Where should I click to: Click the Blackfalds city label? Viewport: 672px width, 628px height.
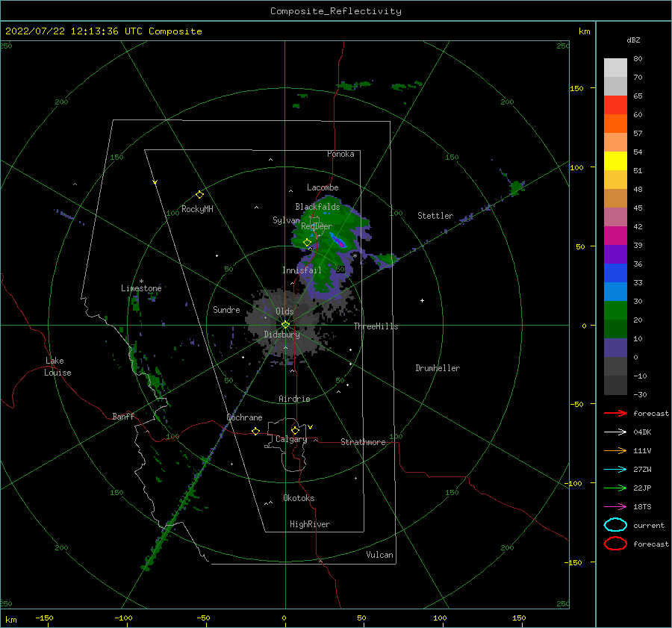pyautogui.click(x=317, y=207)
